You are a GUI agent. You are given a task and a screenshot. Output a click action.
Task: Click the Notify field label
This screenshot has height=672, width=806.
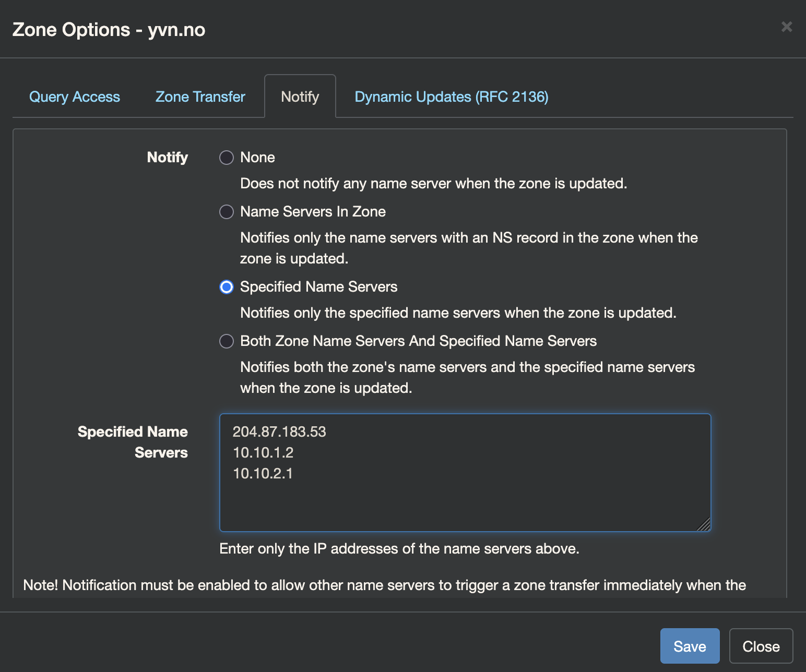pos(167,157)
